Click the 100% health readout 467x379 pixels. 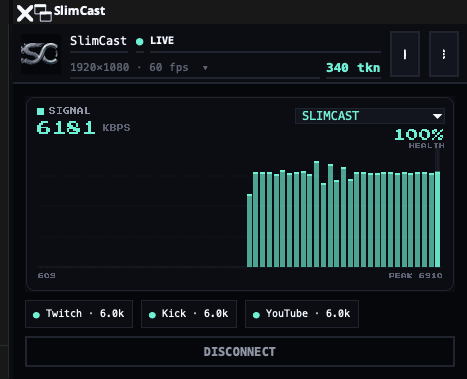pyautogui.click(x=419, y=135)
